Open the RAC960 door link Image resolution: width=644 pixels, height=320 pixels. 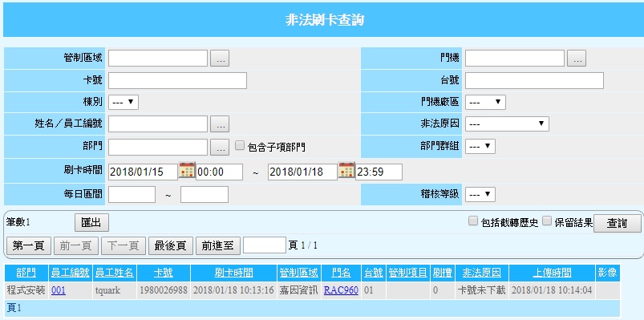click(x=341, y=290)
